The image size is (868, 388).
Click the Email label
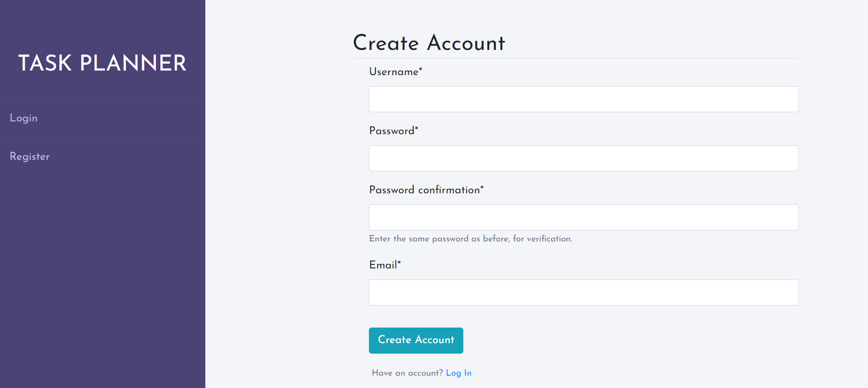tap(383, 266)
